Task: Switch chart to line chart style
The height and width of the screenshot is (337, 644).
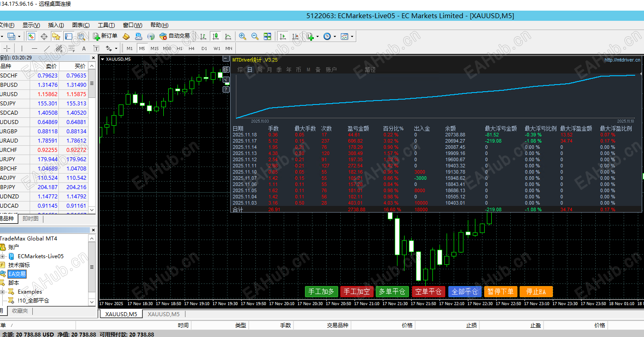Action: coord(228,36)
